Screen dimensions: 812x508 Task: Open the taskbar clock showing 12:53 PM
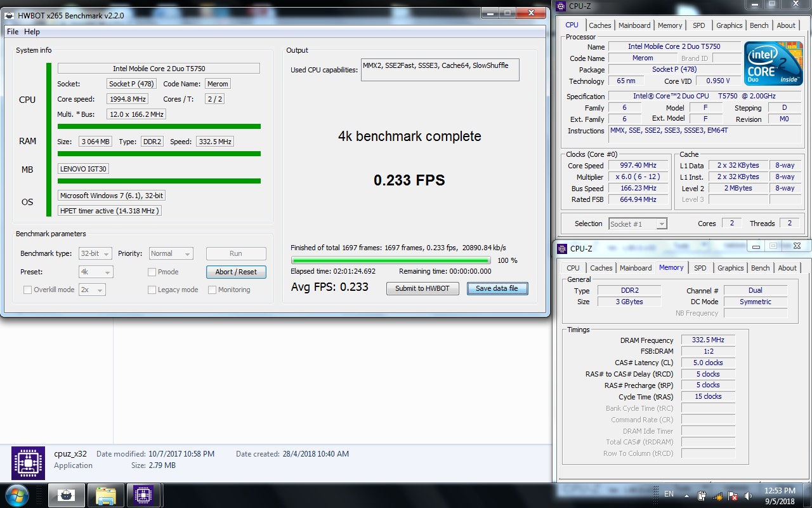tap(780, 495)
